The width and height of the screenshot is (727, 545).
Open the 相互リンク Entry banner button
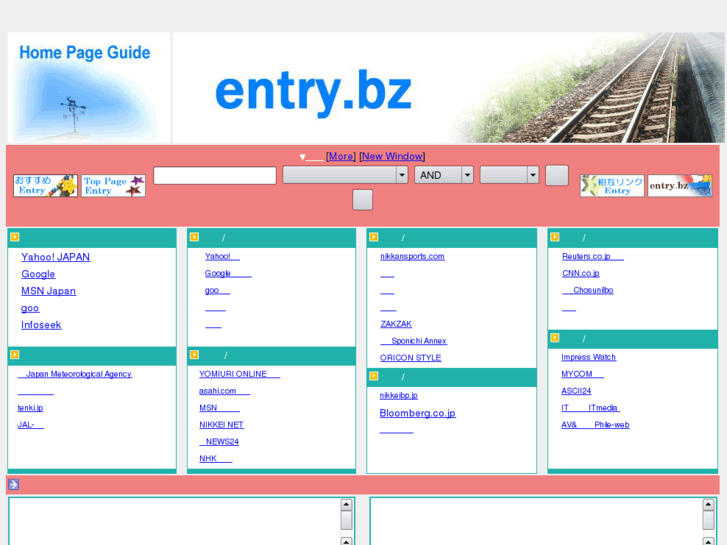pyautogui.click(x=612, y=186)
